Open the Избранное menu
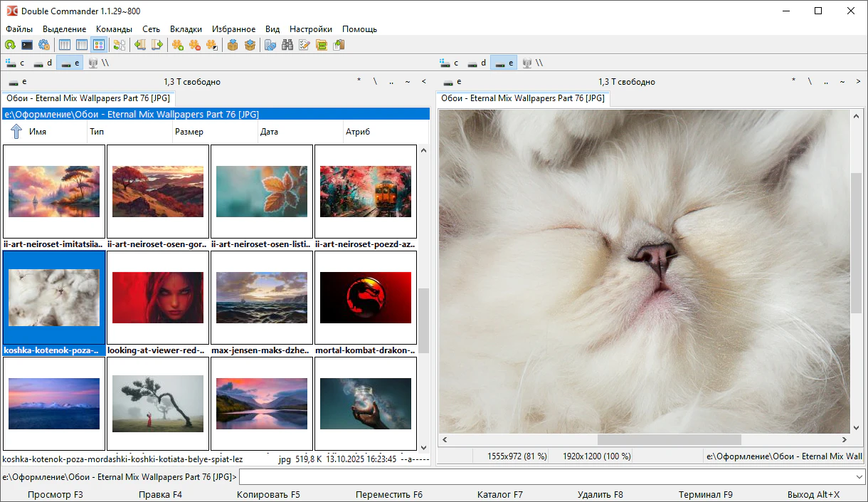This screenshot has width=868, height=502. (233, 29)
